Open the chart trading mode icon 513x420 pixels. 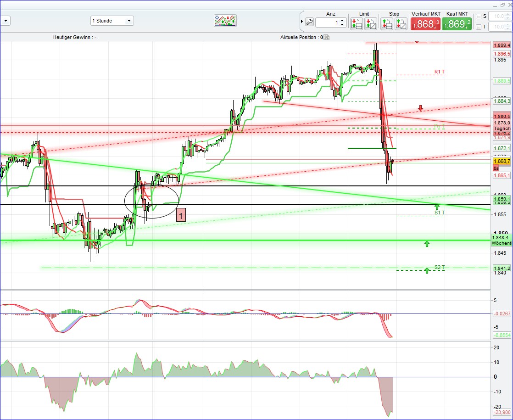(x=225, y=21)
